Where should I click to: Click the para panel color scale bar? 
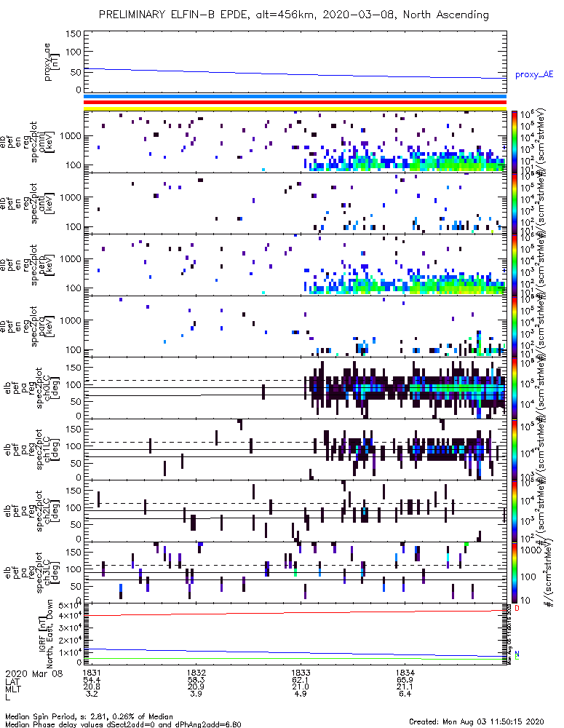click(514, 326)
